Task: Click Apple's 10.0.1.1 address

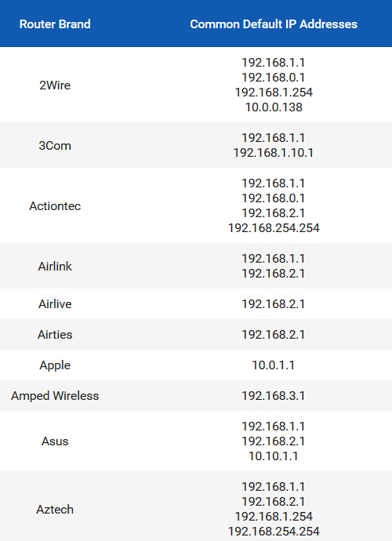Action: pos(274,365)
